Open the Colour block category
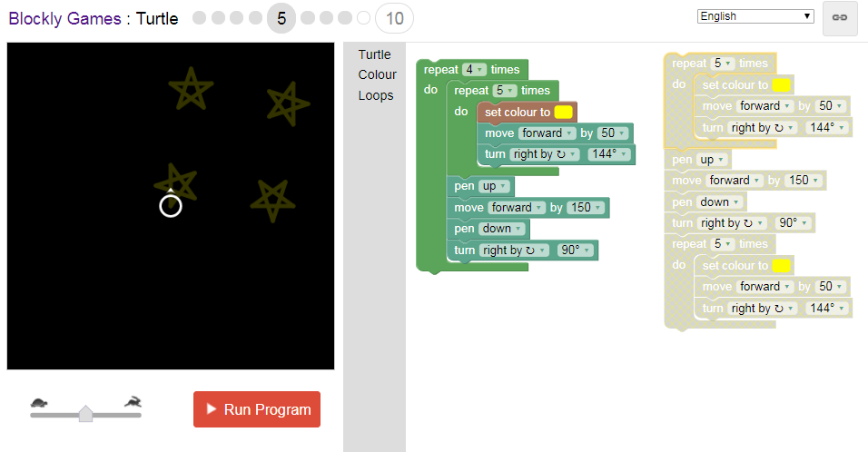Viewport: 868px width, 452px height. (377, 74)
